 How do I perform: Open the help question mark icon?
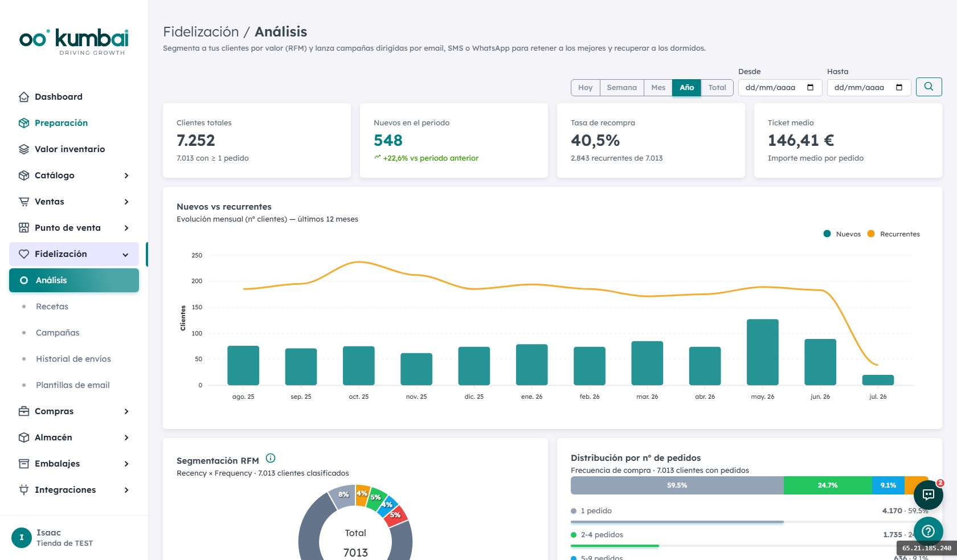pos(929,531)
